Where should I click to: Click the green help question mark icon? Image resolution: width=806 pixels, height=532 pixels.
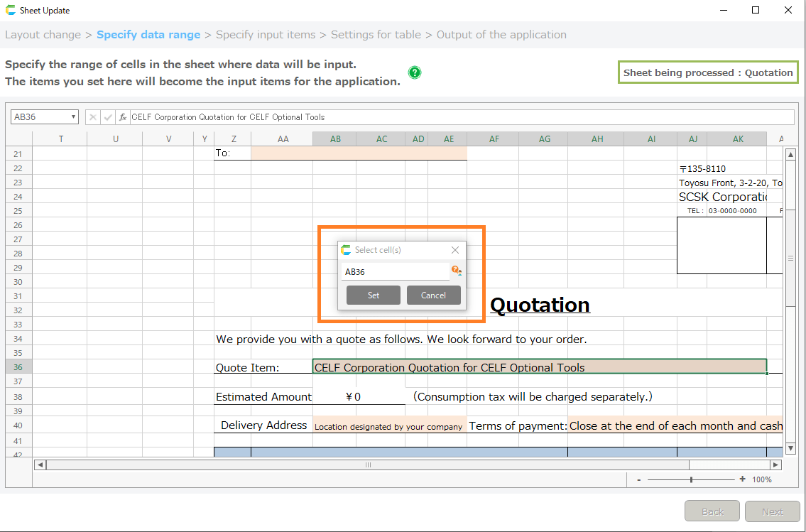(x=415, y=72)
